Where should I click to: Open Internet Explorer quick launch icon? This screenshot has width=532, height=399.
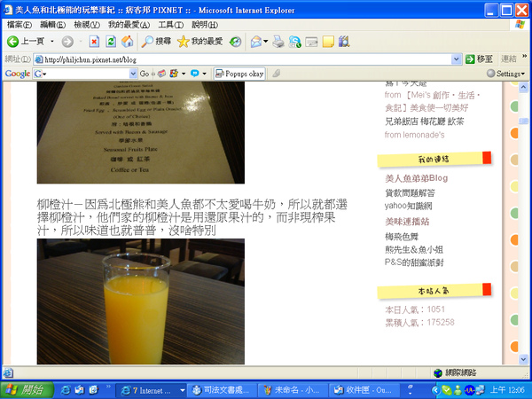(65, 390)
